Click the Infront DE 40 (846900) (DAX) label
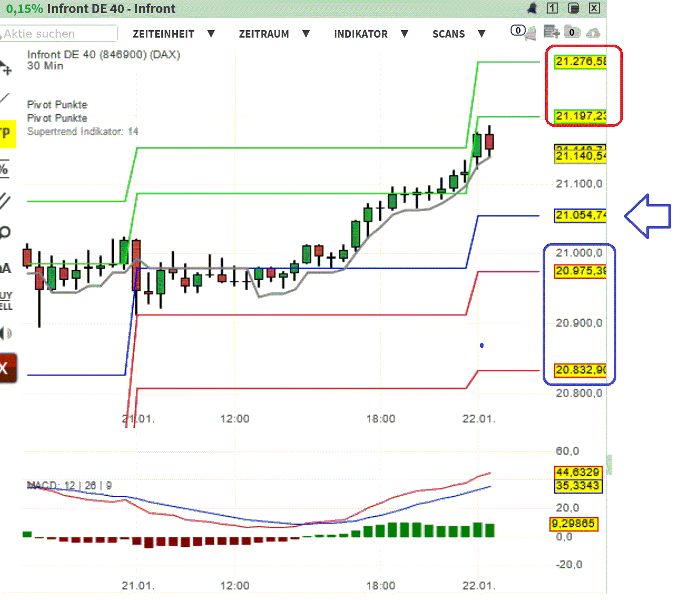Viewport: 700px width, 600px height. (x=104, y=55)
